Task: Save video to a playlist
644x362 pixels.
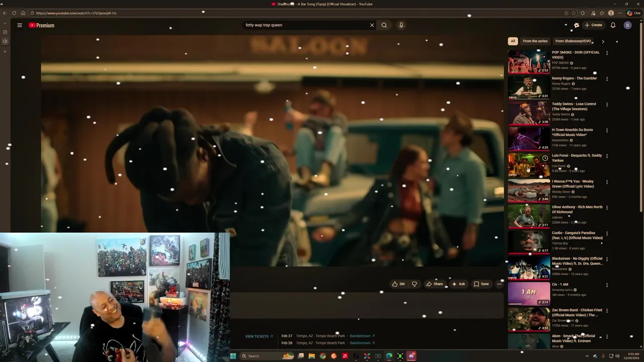Action: coord(481,284)
